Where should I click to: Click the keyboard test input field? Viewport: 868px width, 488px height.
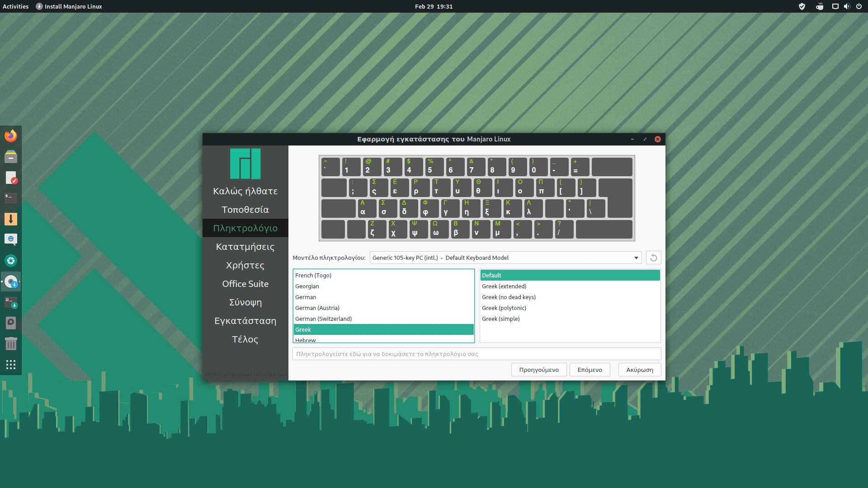click(476, 354)
